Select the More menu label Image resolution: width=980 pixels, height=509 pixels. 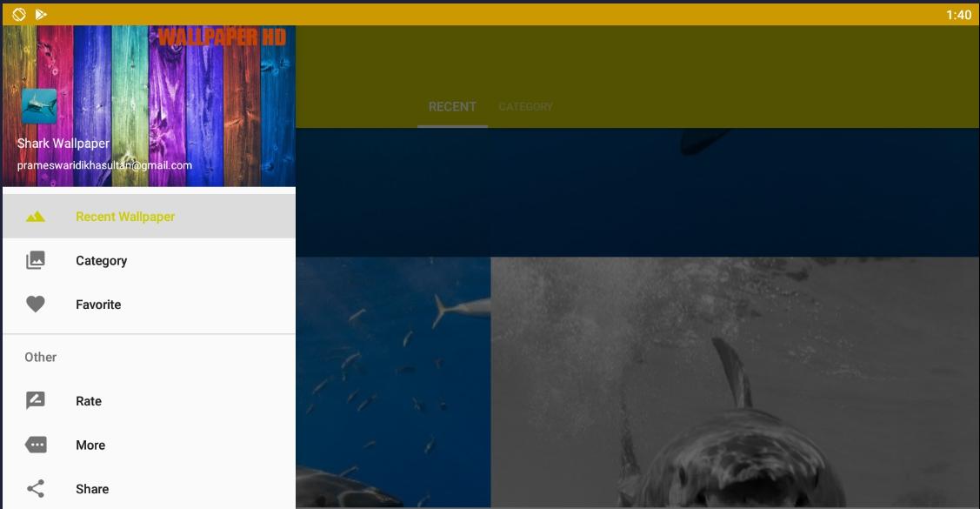click(90, 445)
